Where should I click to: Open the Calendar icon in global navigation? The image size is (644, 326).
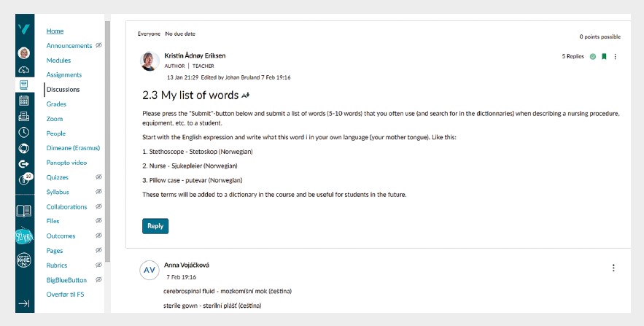pyautogui.click(x=23, y=101)
